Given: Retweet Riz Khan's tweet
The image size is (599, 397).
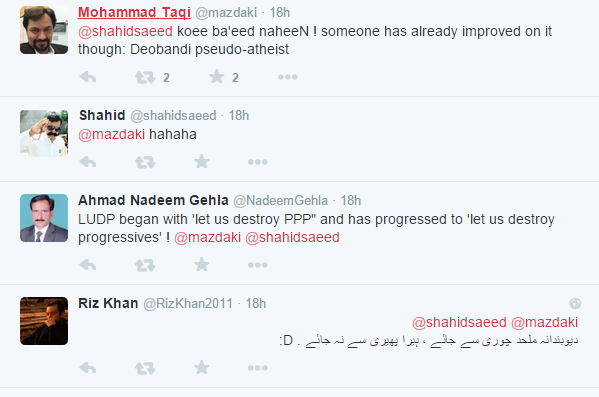Looking at the screenshot, I should point(145,368).
